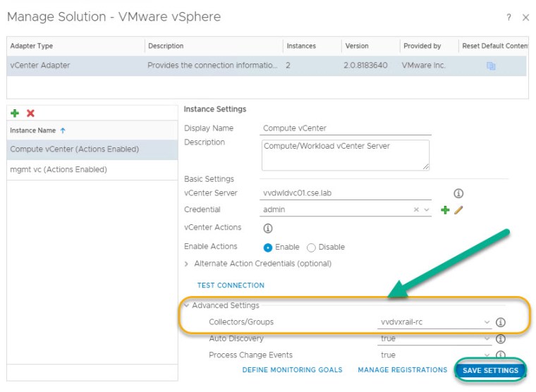Select mgmt vc instance in list
The height and width of the screenshot is (392, 536).
tap(59, 170)
